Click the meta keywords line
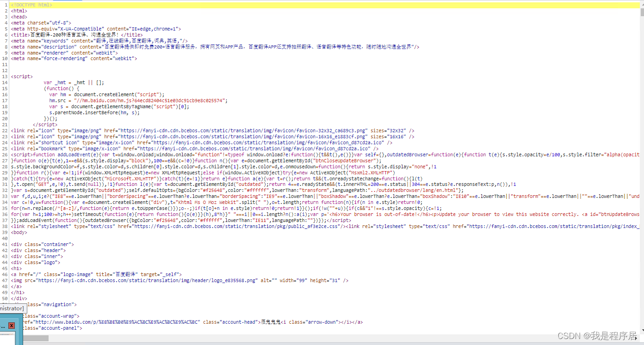644x345 pixels. (100, 41)
